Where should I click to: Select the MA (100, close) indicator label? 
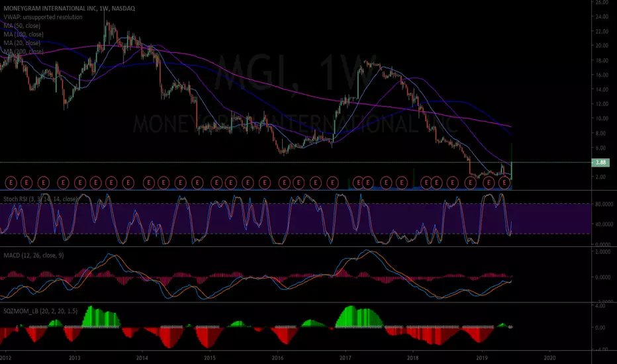pyautogui.click(x=24, y=34)
